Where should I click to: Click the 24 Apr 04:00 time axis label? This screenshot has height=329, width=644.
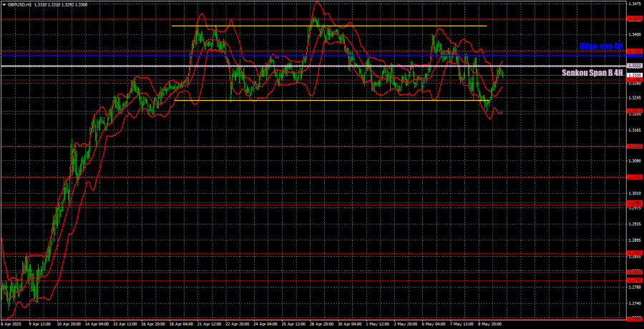click(x=264, y=325)
